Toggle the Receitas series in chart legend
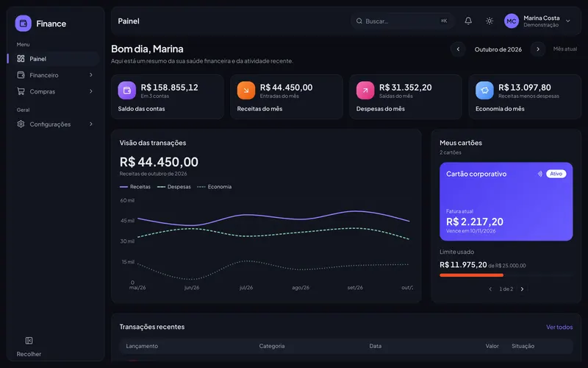The height and width of the screenshot is (368, 588). pyautogui.click(x=135, y=187)
